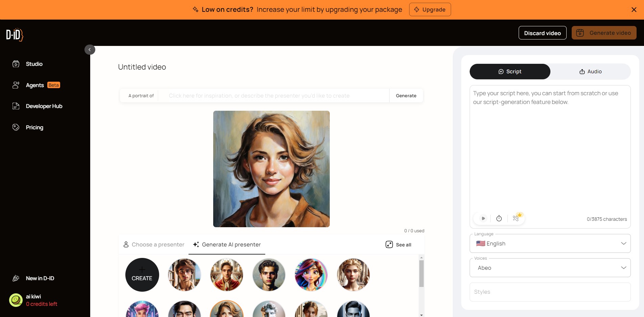This screenshot has width=644, height=317.
Task: Select the Choose a presenter tab
Action: pyautogui.click(x=154, y=244)
